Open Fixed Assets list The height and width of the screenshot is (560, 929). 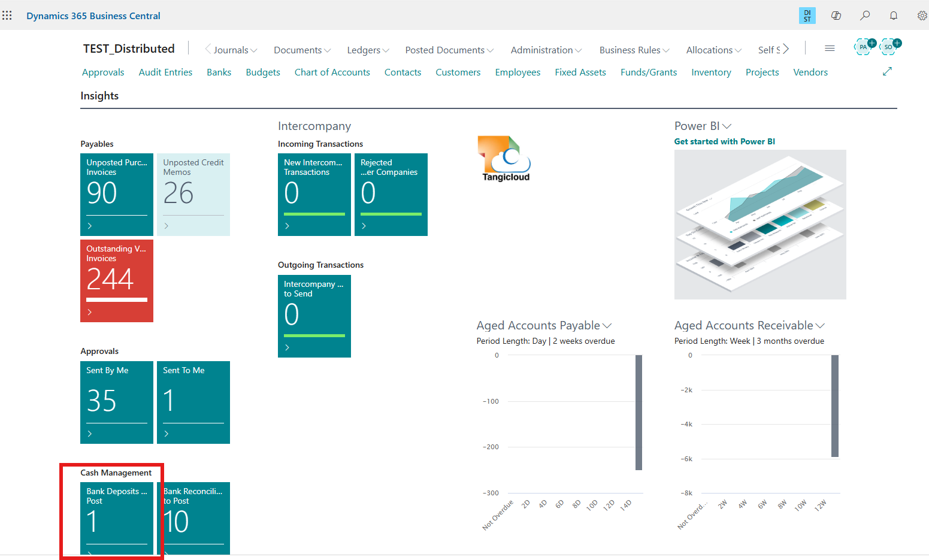(580, 72)
